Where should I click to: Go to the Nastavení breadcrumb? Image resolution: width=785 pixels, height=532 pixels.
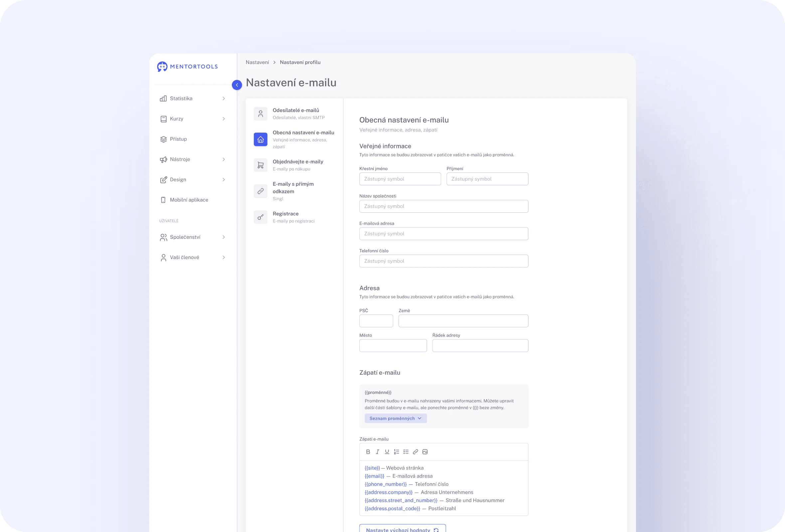pos(257,63)
